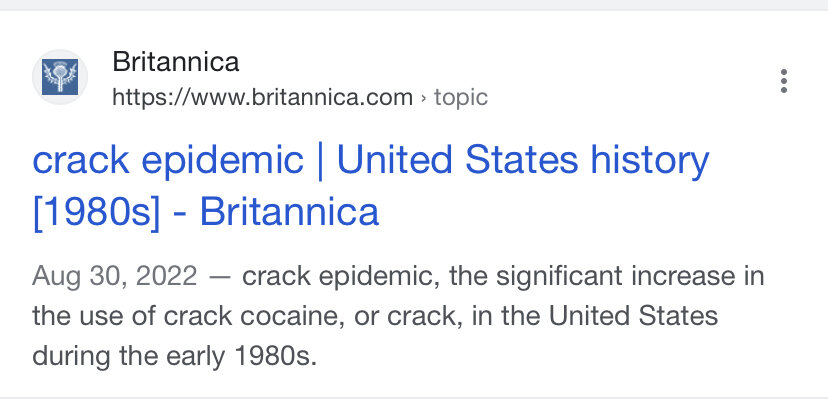Viewport: 828px width, 399px height.
Task: Click the '[1980s] - Britannica' title line
Action: click(206, 212)
